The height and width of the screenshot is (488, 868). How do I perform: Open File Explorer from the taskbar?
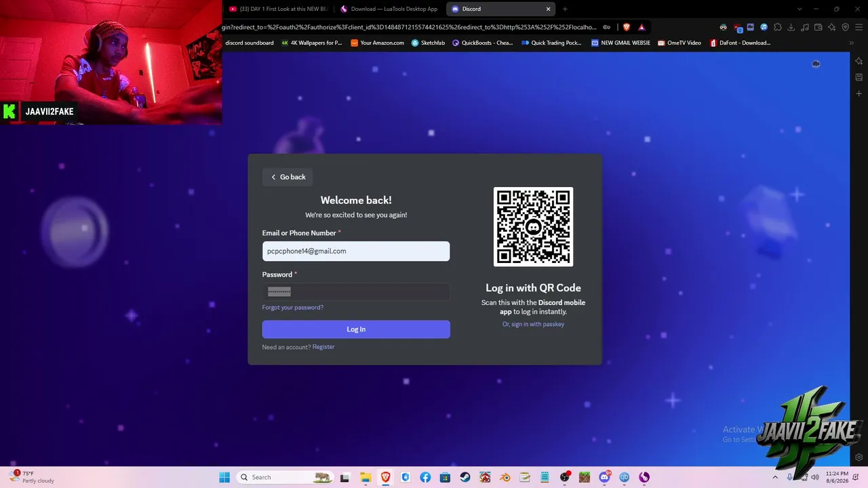coord(366,477)
